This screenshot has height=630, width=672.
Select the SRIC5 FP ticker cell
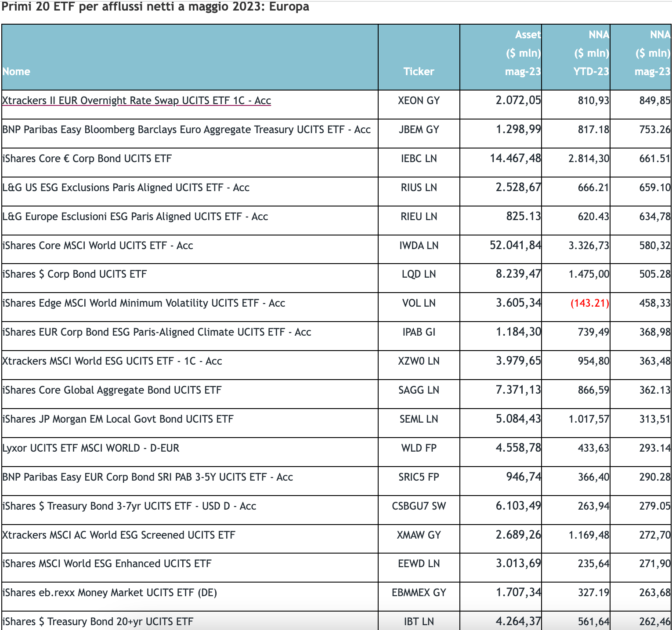coord(419,477)
